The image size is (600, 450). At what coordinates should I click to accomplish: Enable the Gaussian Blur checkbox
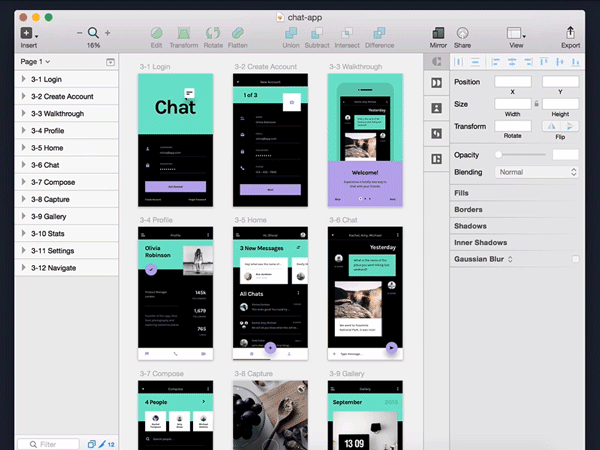[x=575, y=259]
